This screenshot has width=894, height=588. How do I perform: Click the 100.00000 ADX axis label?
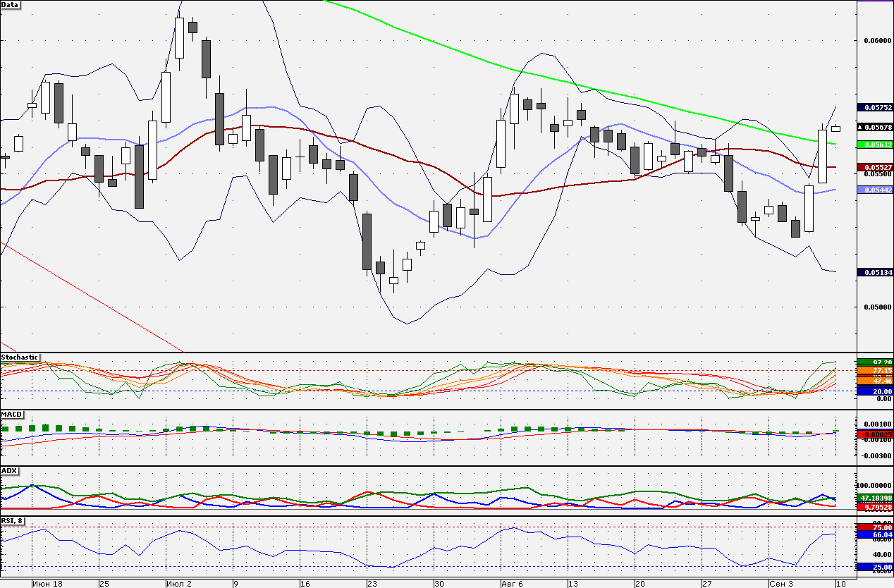pos(875,486)
